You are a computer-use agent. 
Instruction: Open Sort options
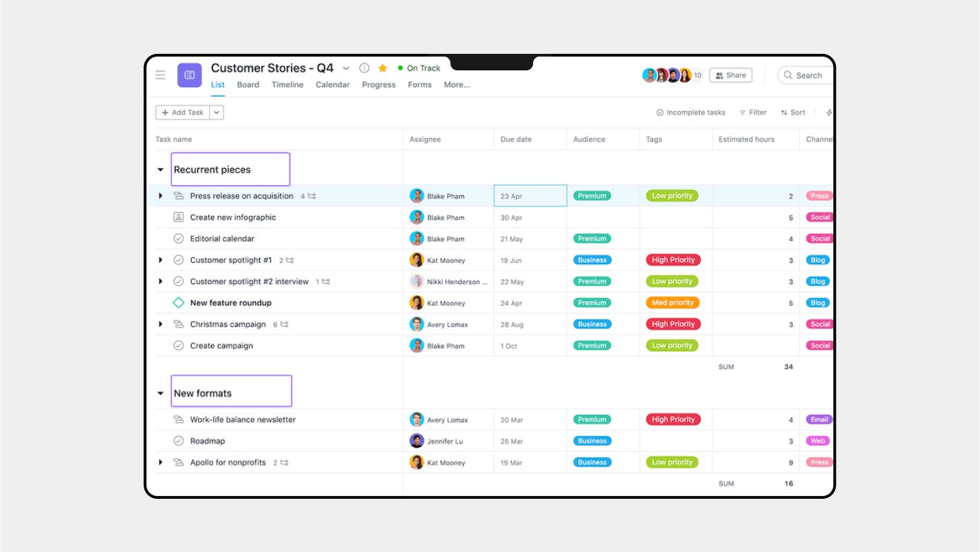coord(792,112)
